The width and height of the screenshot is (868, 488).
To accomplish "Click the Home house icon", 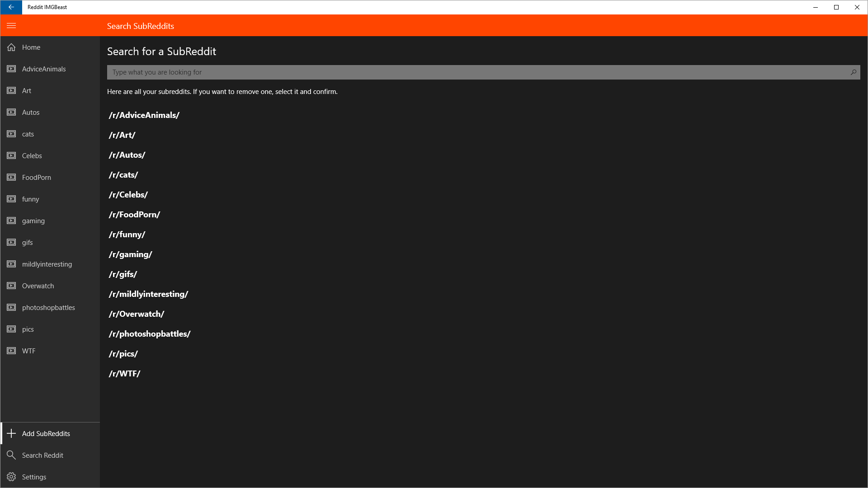I will [11, 47].
